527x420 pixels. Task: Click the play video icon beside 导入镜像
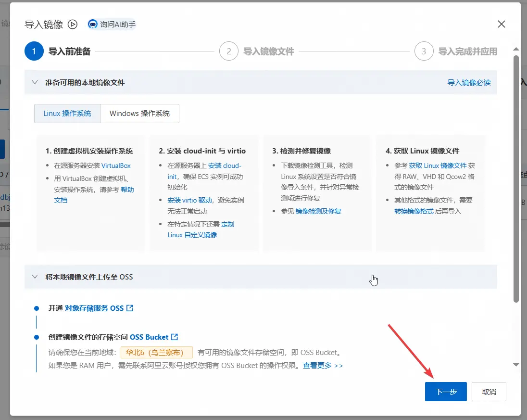point(73,24)
